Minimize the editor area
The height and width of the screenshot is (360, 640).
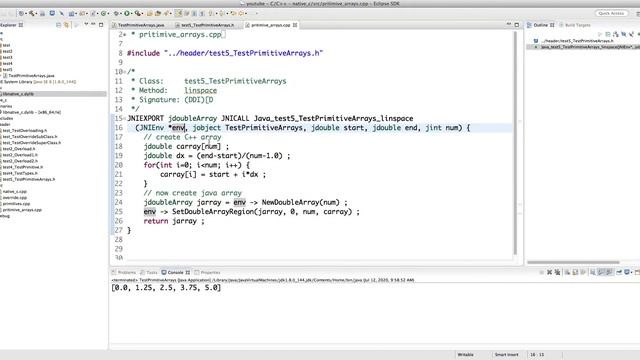pos(509,24)
